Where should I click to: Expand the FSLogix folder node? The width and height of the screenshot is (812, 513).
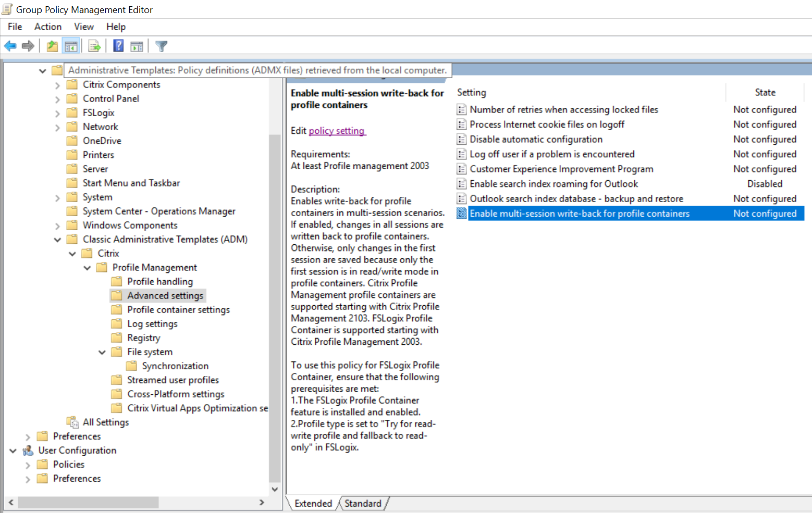57,113
